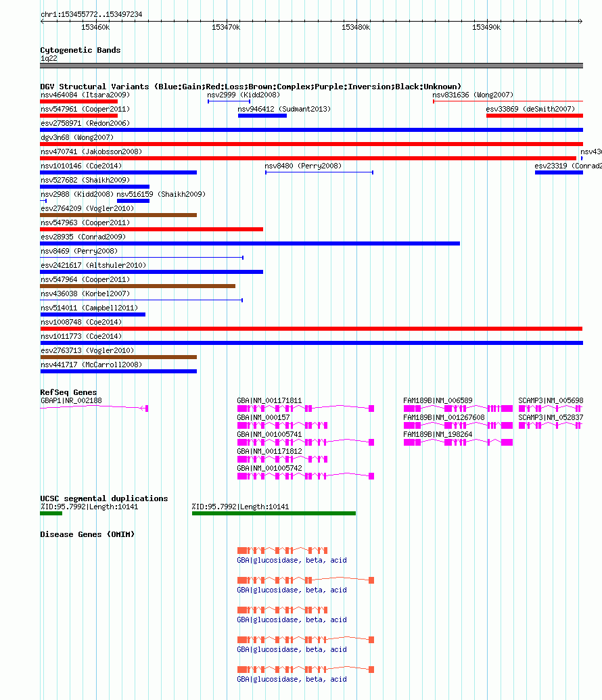Click nsv470741 (Jakobsson2008) variant label
Image resolution: width=602 pixels, height=700 pixels.
pyautogui.click(x=91, y=151)
